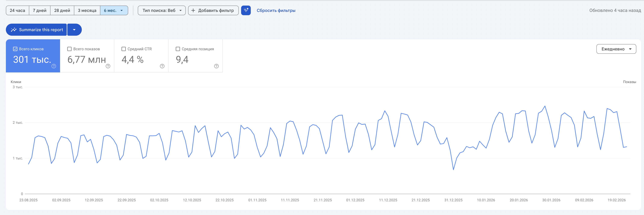The width and height of the screenshot is (644, 215).
Task: Enable the Всего показов checkbox
Action: (69, 49)
